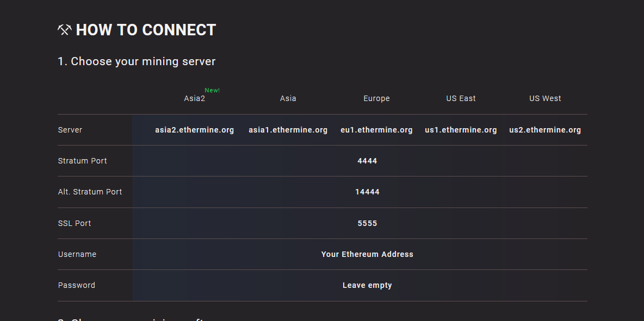Select the us2.ethermine.org server address
Screen dimensions: 644x321
point(545,130)
